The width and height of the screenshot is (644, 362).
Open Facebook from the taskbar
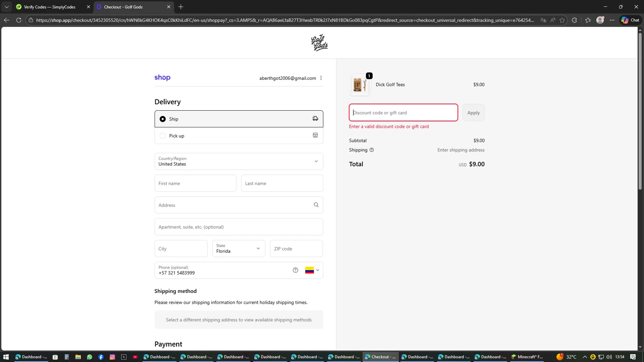click(101, 357)
